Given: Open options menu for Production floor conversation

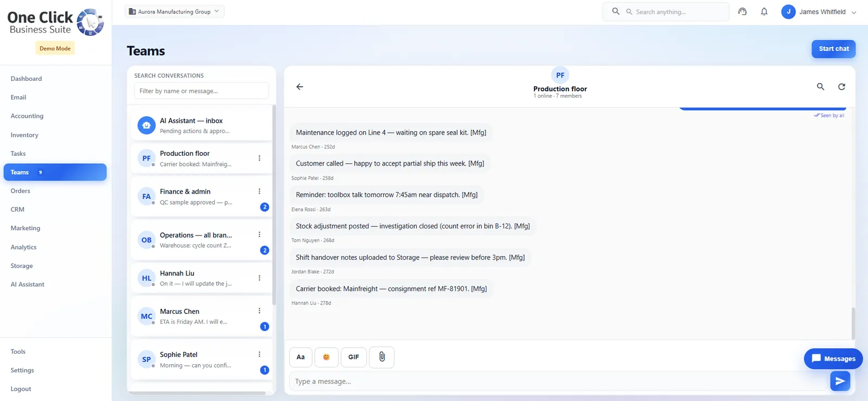Looking at the screenshot, I should [259, 158].
